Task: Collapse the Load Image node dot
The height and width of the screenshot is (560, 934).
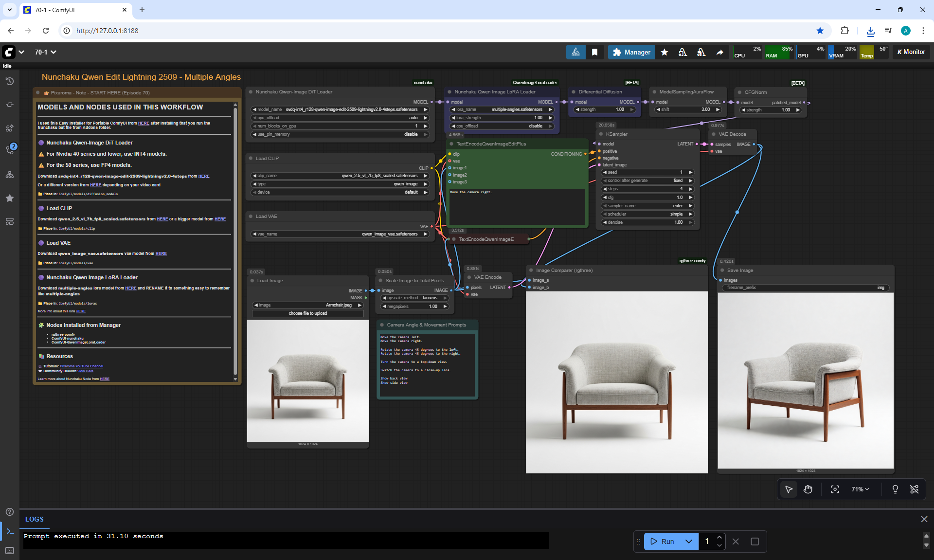Action: pos(252,281)
